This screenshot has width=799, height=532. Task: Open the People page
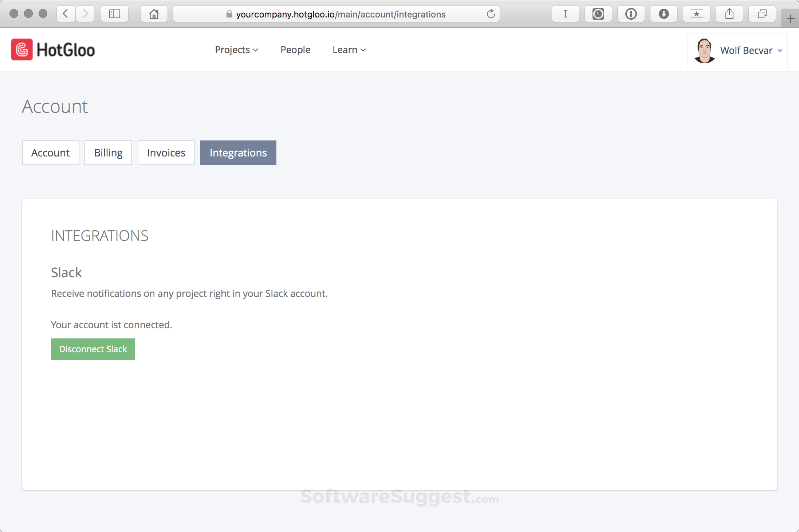pos(295,50)
